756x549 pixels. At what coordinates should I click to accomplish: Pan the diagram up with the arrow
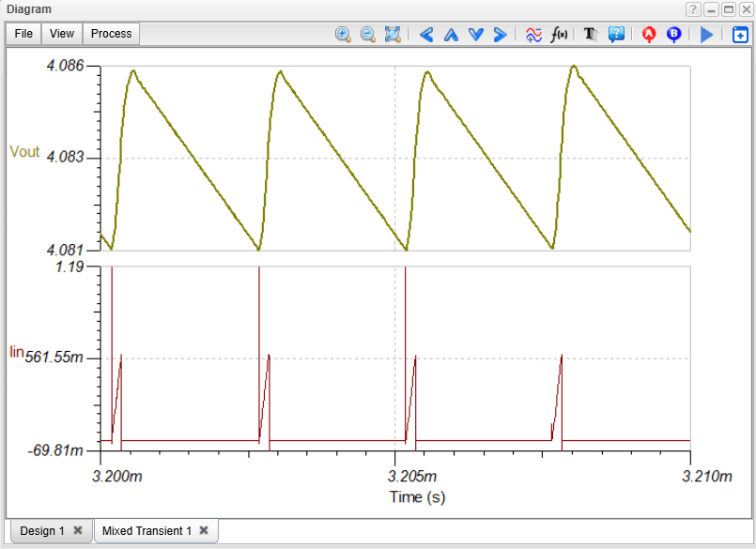click(x=451, y=34)
